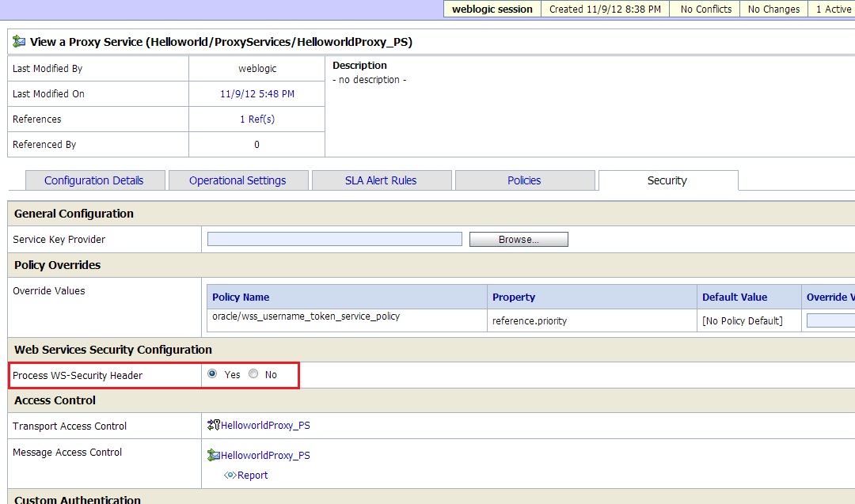The image size is (855, 504).
Task: Click the weblogic session indicator at top
Action: [492, 9]
